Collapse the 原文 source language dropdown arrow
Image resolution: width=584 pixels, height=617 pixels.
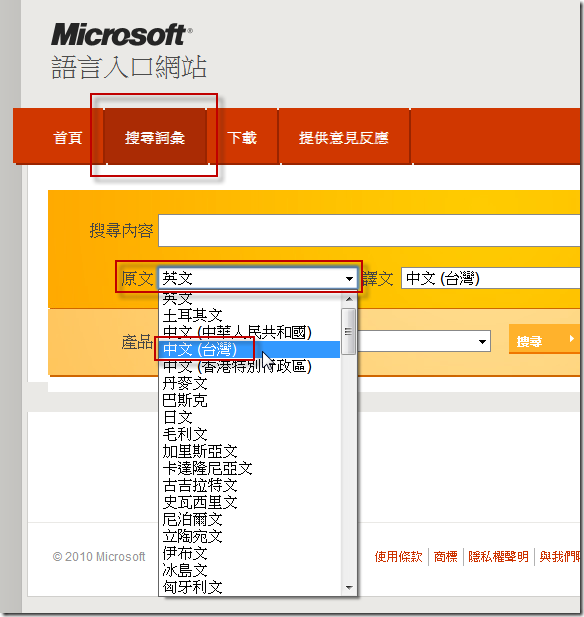click(349, 279)
